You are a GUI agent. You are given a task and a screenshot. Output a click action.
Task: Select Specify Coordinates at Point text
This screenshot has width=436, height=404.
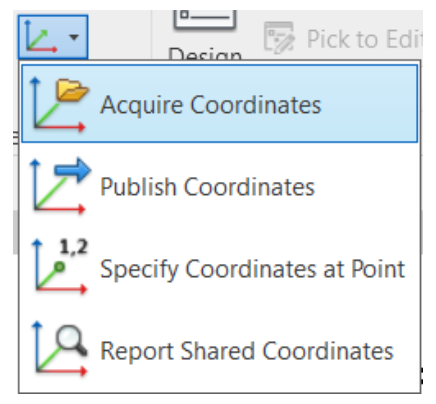point(253,269)
